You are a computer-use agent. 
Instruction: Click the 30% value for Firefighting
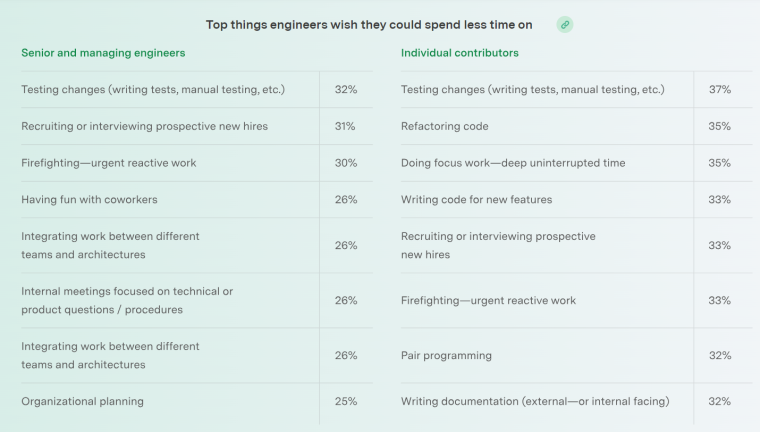click(346, 163)
